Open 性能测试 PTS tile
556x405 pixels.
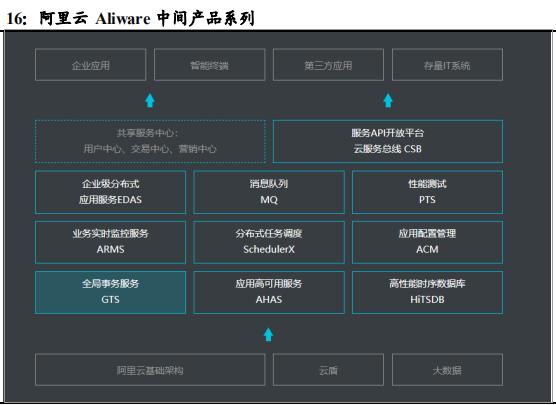427,192
